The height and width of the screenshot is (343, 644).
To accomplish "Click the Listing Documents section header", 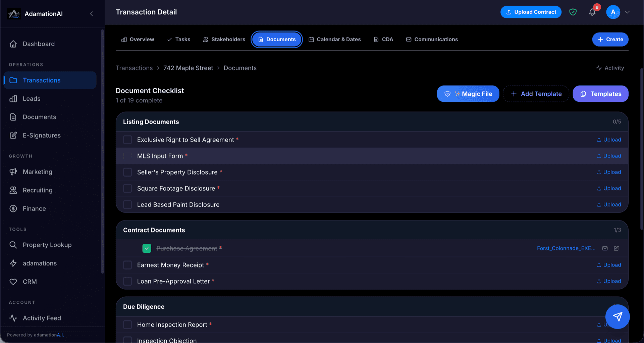I will 372,122.
